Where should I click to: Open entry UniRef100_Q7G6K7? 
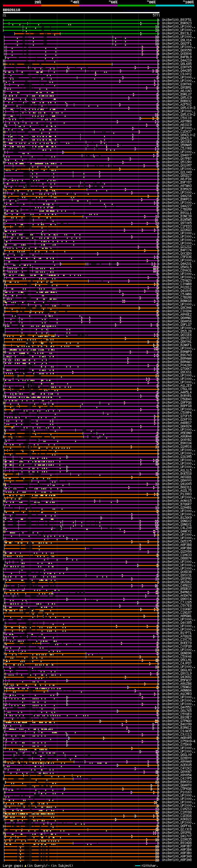(x=176, y=368)
